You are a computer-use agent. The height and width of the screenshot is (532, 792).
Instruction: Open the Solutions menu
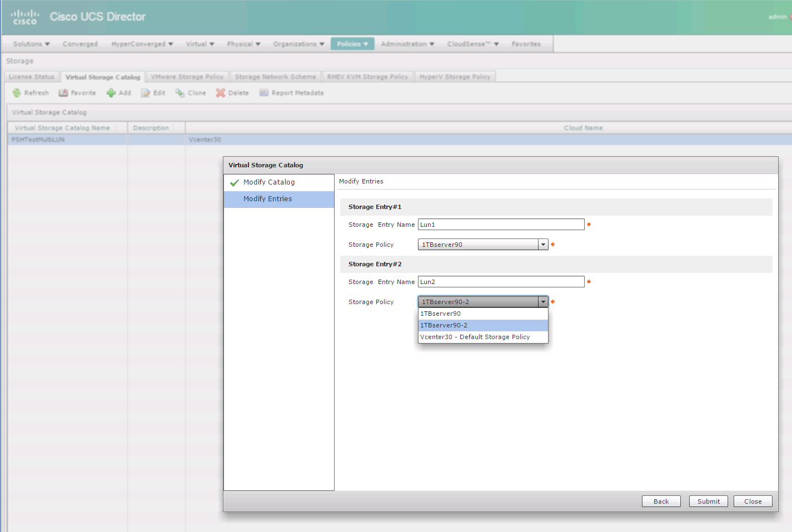(x=31, y=44)
